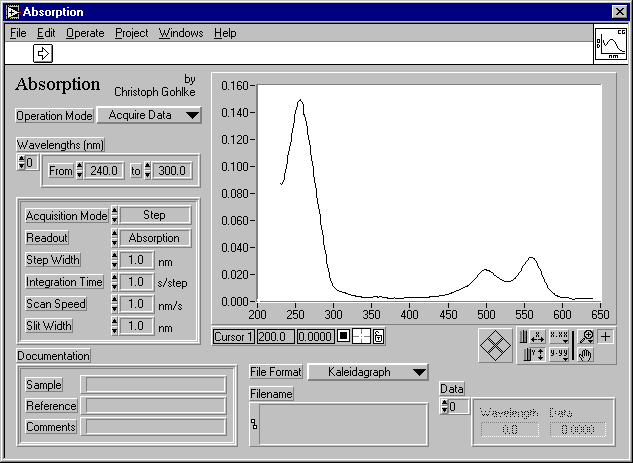Toggle the cursor lock padlock button
633x463 pixels.
coord(379,337)
